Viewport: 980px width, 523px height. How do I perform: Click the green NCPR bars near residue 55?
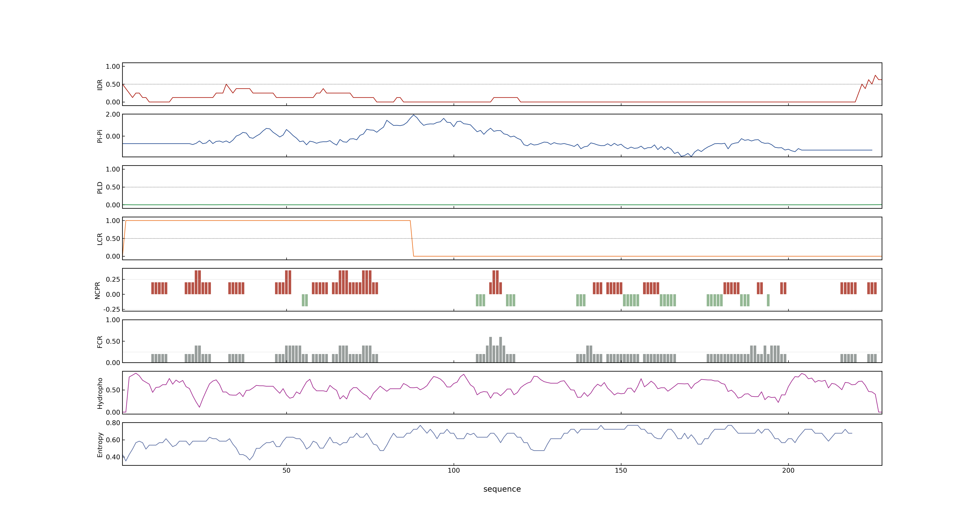[305, 300]
